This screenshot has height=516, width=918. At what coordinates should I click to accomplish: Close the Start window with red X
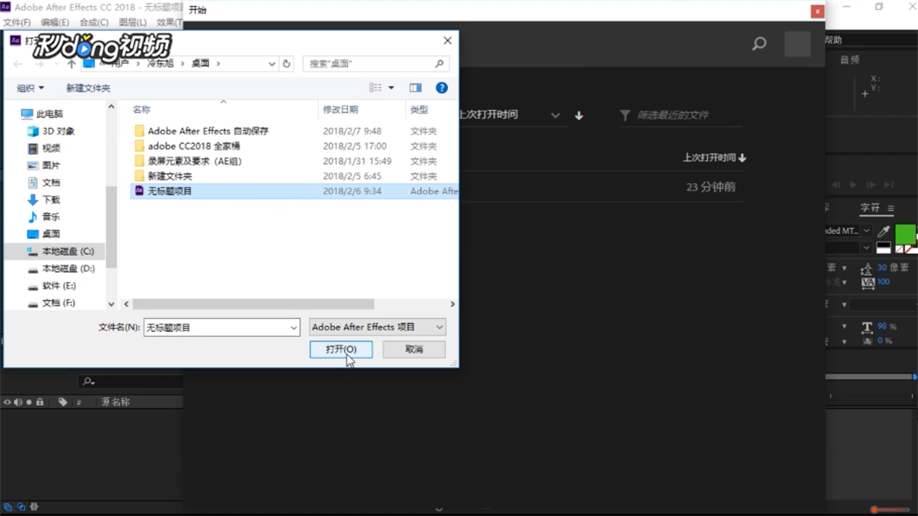[x=817, y=11]
